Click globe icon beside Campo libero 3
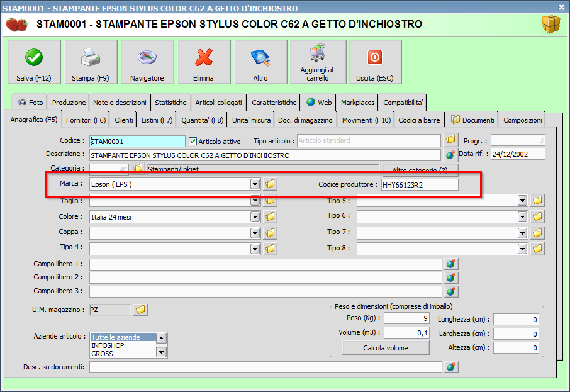570x392 pixels. (451, 291)
